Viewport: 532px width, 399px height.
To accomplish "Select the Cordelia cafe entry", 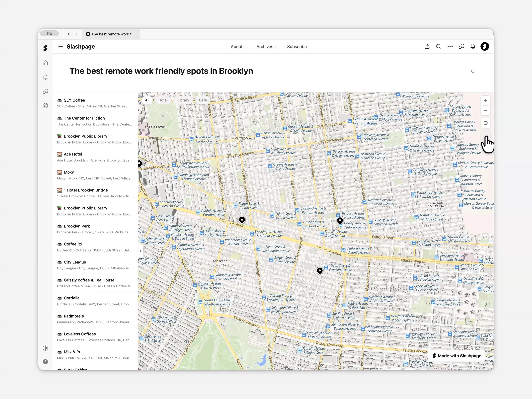I will [x=95, y=301].
